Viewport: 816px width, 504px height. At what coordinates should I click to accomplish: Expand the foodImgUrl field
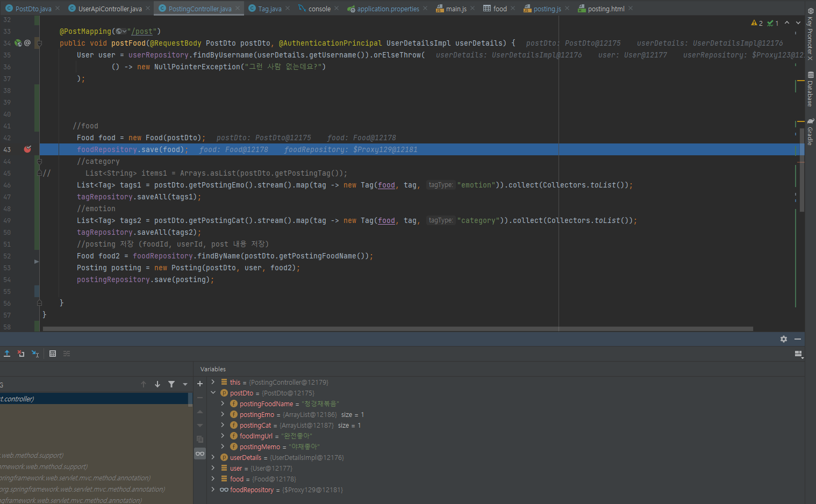223,436
